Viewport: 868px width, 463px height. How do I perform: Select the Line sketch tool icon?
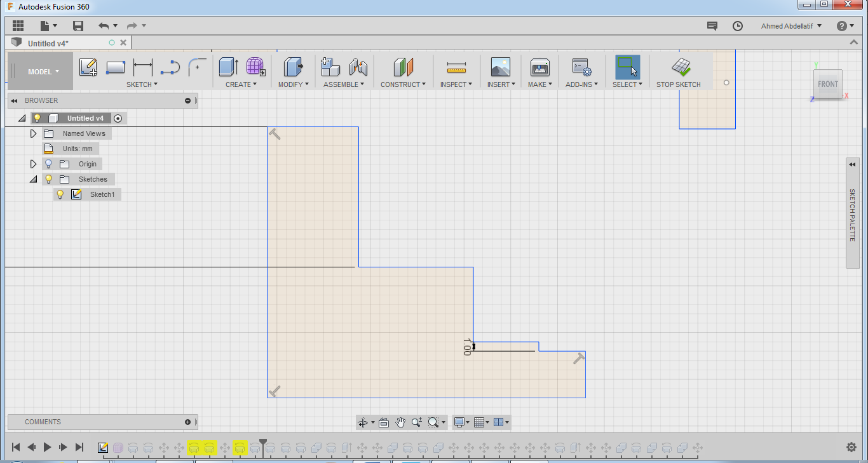point(170,67)
